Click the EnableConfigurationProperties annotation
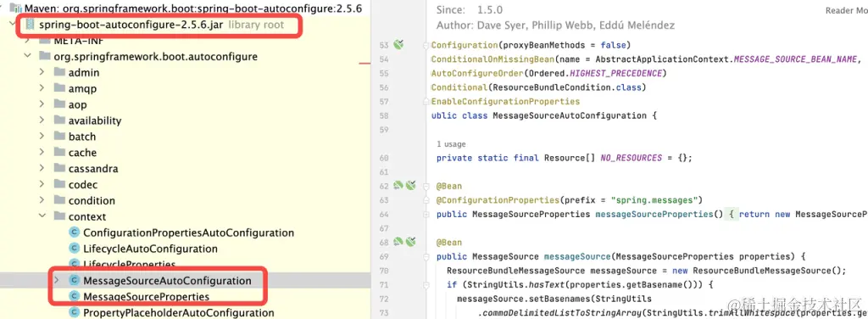Screen dimensions: 868x319 (505, 101)
